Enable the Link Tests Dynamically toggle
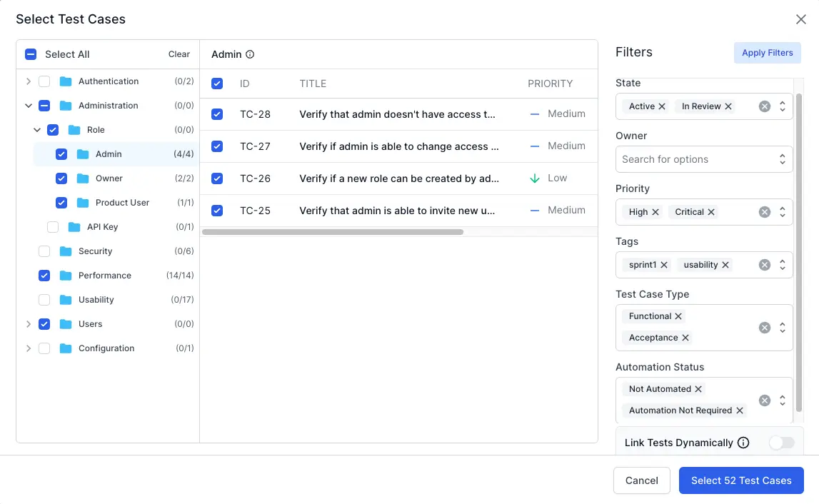This screenshot has height=504, width=819. [x=781, y=443]
